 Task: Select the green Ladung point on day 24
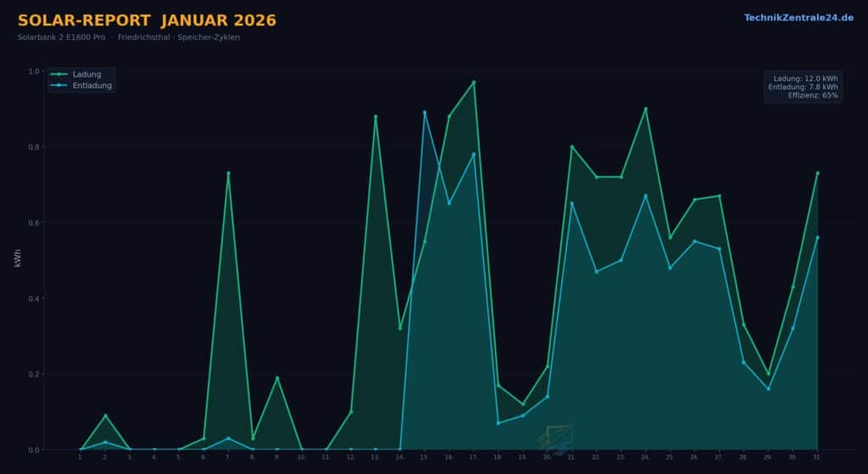[x=646, y=109]
